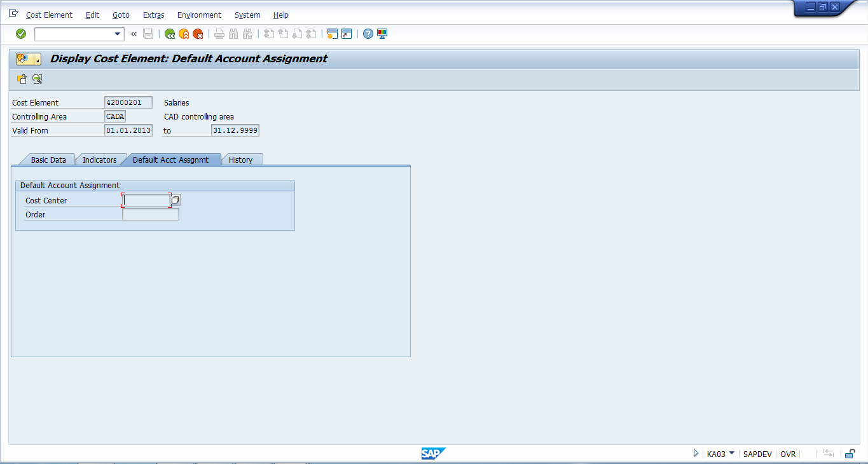This screenshot has width=868, height=464.
Task: Open the Environment menu
Action: coord(199,15)
